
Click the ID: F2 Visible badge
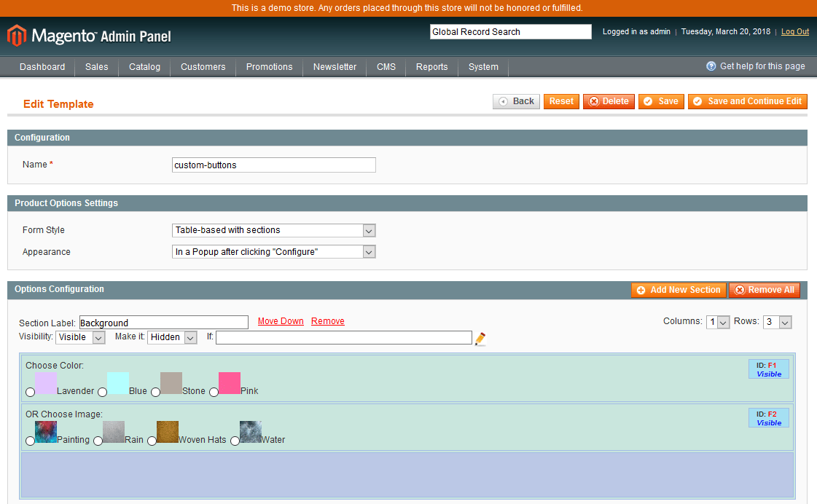pos(768,417)
